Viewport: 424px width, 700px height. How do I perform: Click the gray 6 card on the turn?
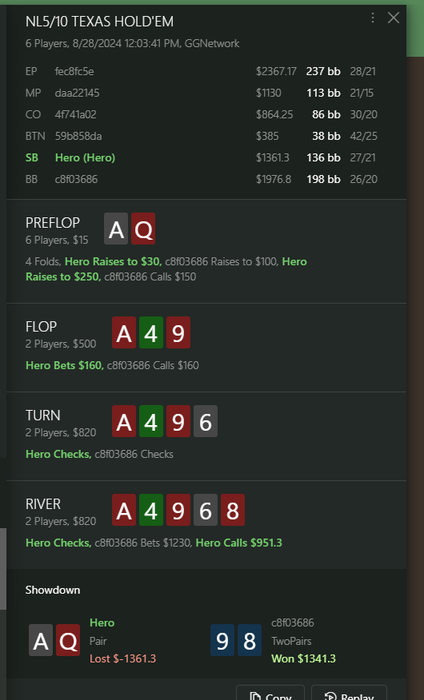(205, 421)
